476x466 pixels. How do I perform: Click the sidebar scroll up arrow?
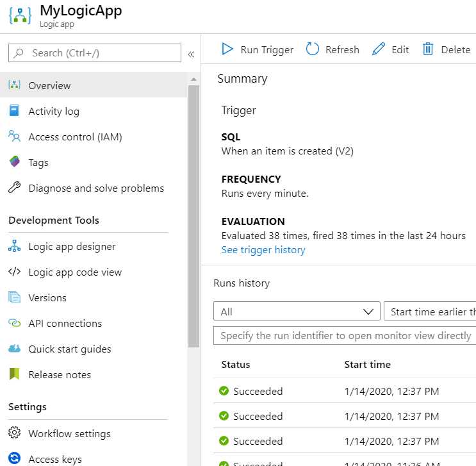click(x=193, y=79)
